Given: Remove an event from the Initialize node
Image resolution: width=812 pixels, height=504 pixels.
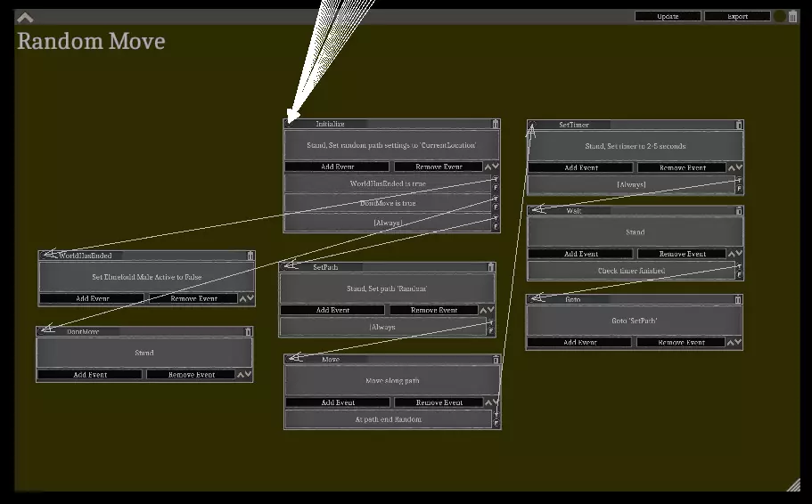Looking at the screenshot, I should pos(439,167).
